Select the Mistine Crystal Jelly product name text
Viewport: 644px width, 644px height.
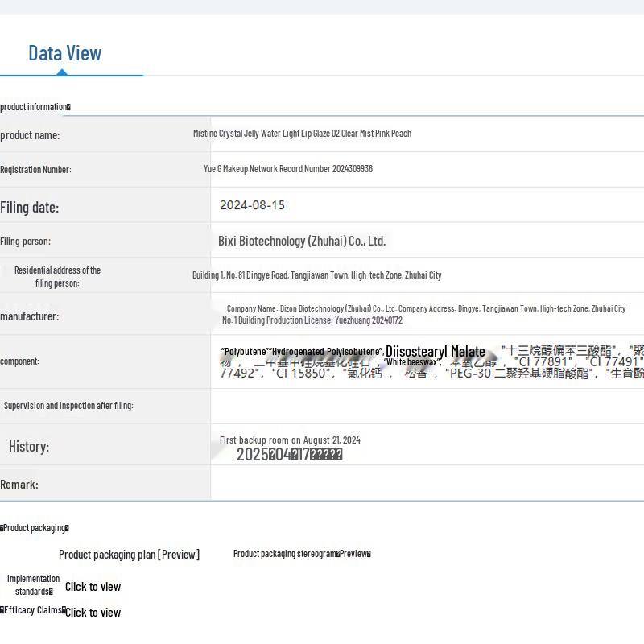(302, 134)
